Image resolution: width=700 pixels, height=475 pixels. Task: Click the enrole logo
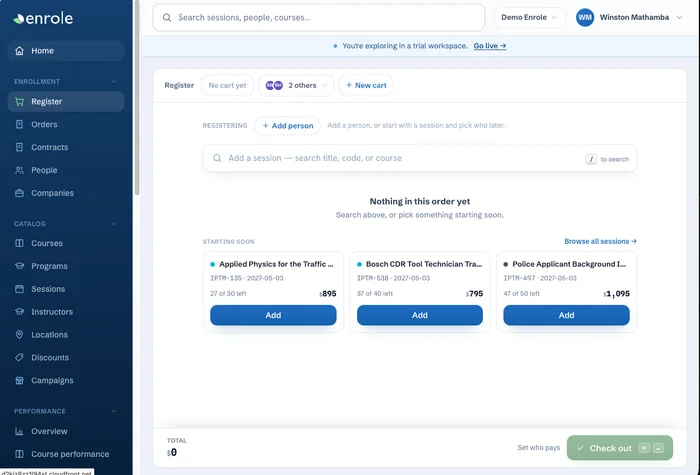[43, 18]
